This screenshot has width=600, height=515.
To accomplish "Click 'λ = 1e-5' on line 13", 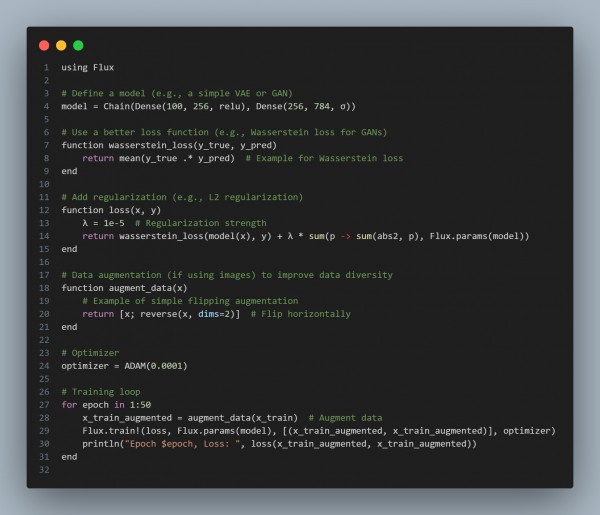I will (x=103, y=223).
